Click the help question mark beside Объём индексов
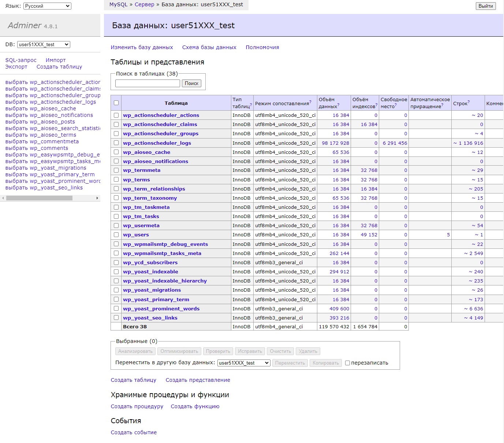Image resolution: width=504 pixels, height=443 pixels. [376, 105]
